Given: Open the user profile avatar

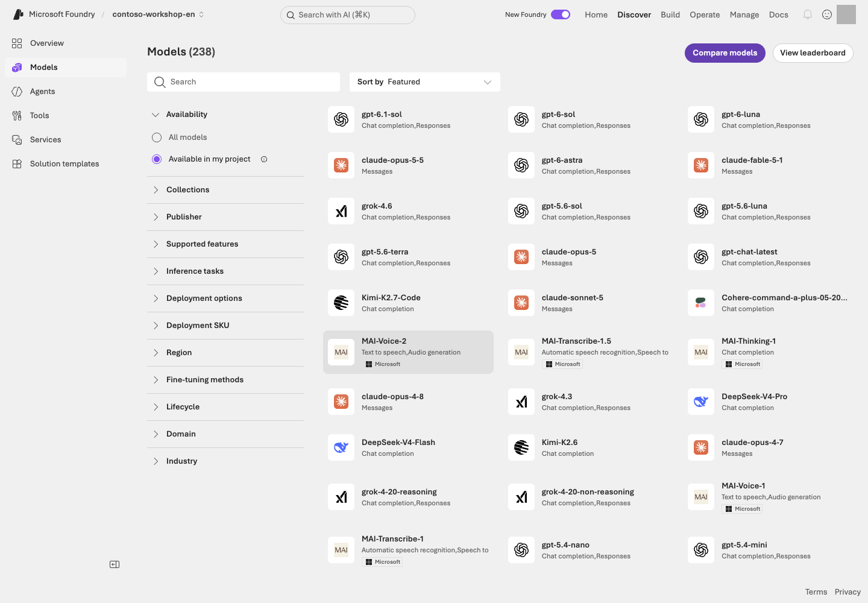Looking at the screenshot, I should [x=846, y=14].
